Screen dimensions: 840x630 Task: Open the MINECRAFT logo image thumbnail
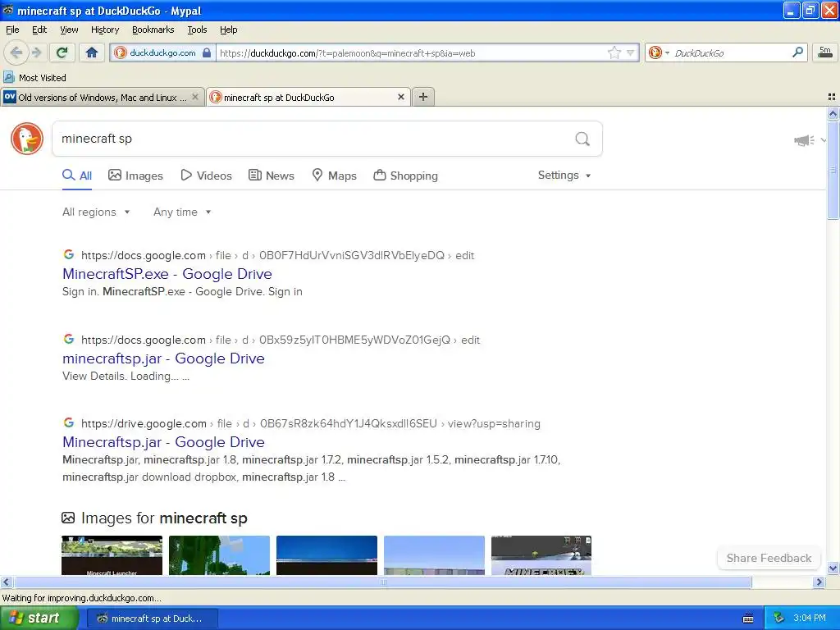[x=541, y=555]
